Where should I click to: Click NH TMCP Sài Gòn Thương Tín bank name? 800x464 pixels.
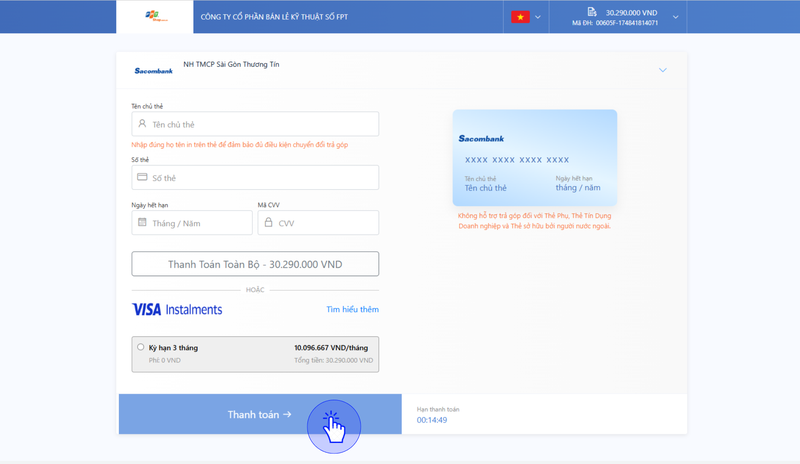point(231,64)
